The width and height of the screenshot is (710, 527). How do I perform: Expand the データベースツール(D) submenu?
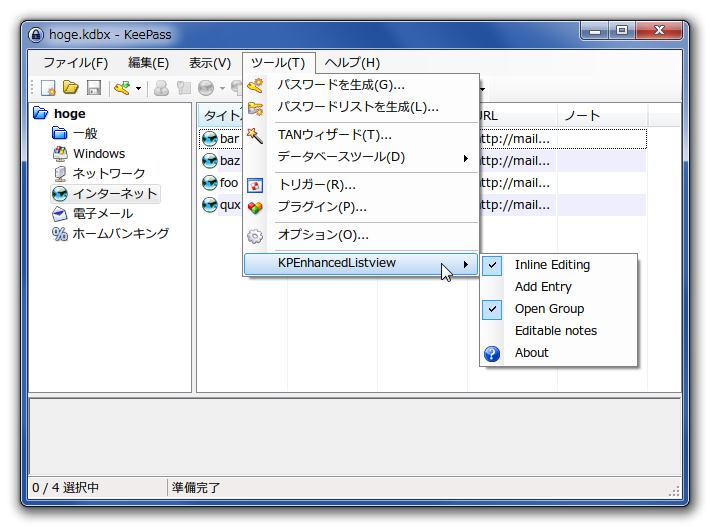coord(361,157)
